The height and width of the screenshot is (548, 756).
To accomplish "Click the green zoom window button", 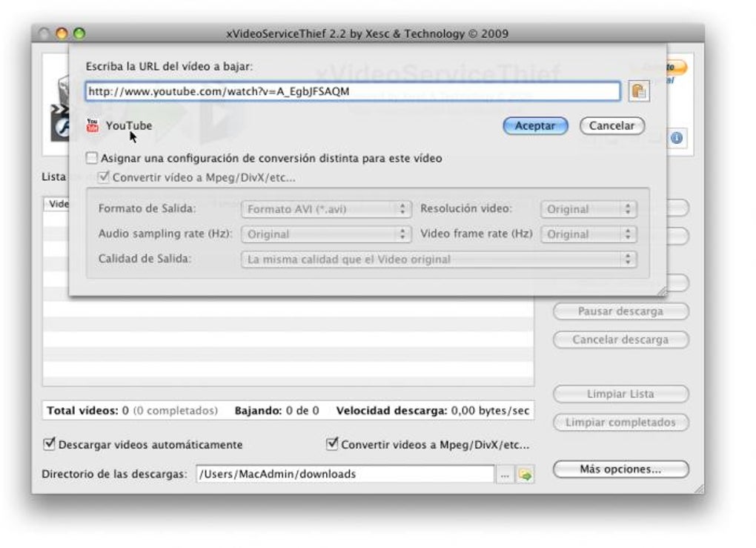I will pyautogui.click(x=79, y=33).
